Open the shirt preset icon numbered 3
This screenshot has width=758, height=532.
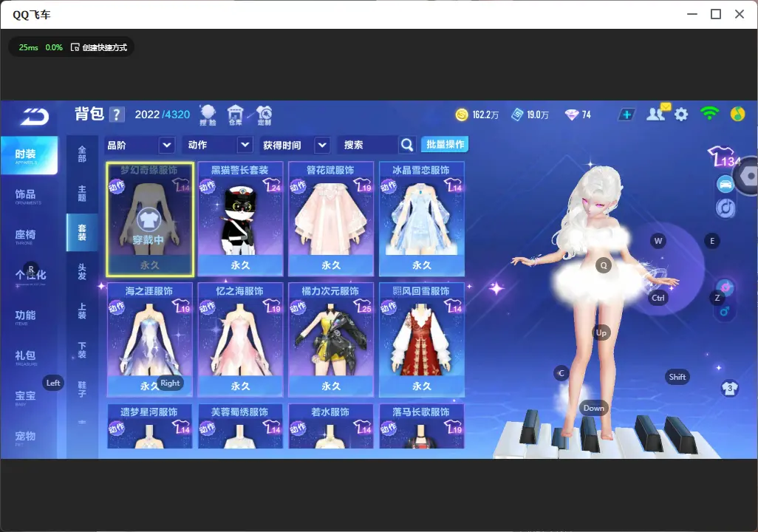click(x=729, y=388)
